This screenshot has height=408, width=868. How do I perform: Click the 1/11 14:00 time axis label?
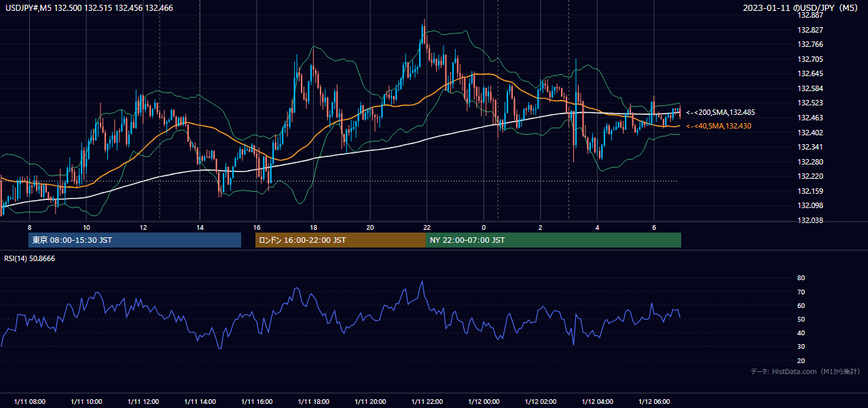point(200,402)
